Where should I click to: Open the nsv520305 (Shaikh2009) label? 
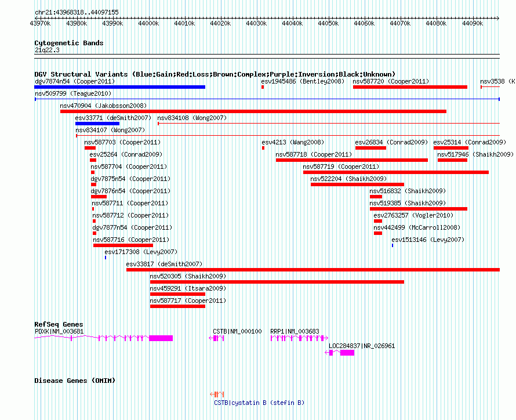pyautogui.click(x=188, y=276)
